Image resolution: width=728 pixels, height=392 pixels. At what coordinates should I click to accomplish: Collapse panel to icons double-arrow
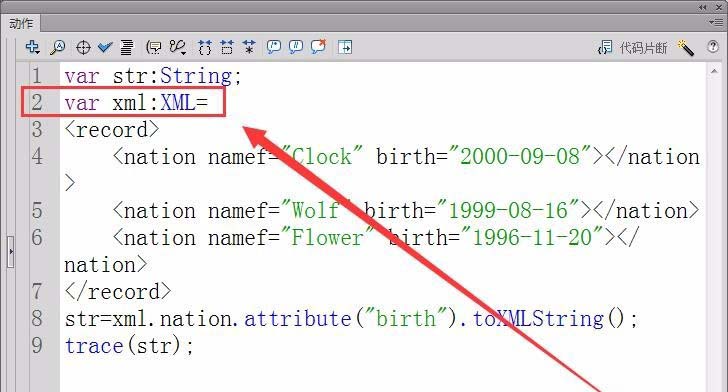tap(703, 7)
